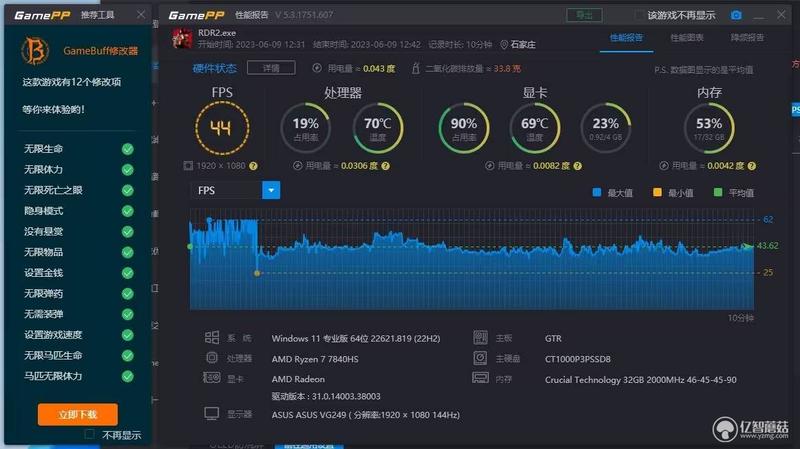Viewport: 800px width, 449px height.
Task: Click the driver version 31.0.14003.38003 text
Action: (x=326, y=396)
